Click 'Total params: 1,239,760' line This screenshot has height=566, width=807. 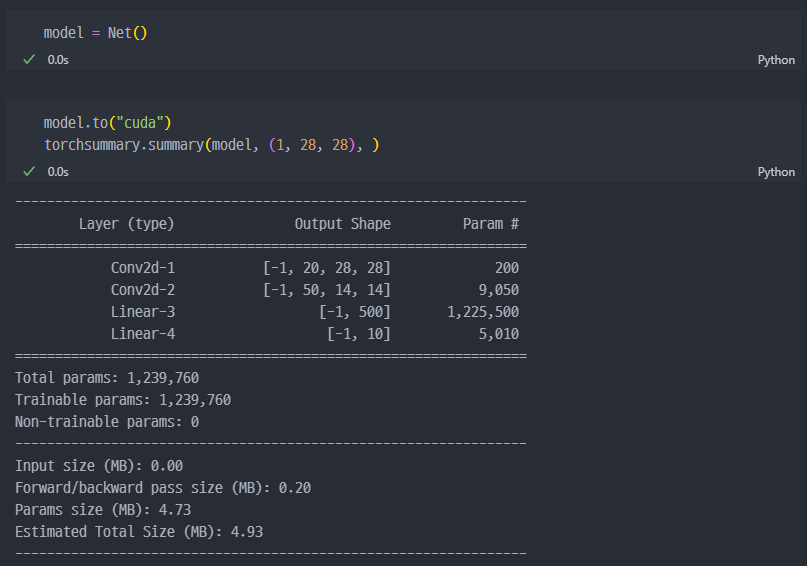pos(107,378)
